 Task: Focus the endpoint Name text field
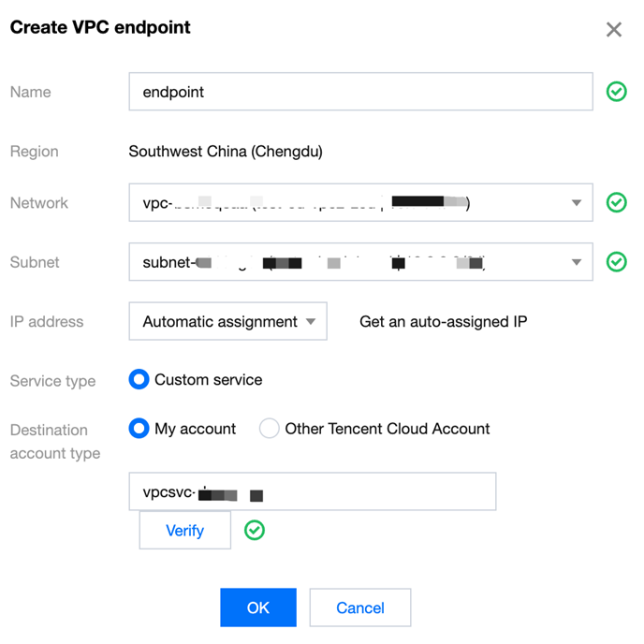tap(360, 92)
